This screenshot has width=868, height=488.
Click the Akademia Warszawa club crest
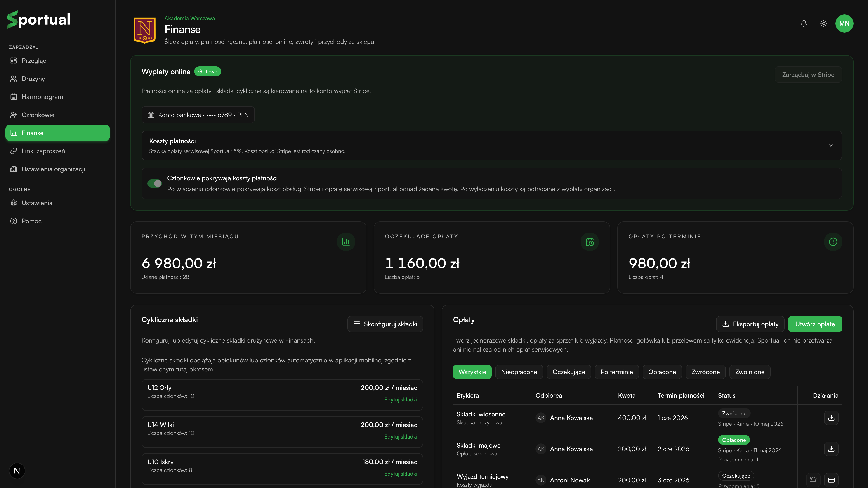[x=145, y=30]
